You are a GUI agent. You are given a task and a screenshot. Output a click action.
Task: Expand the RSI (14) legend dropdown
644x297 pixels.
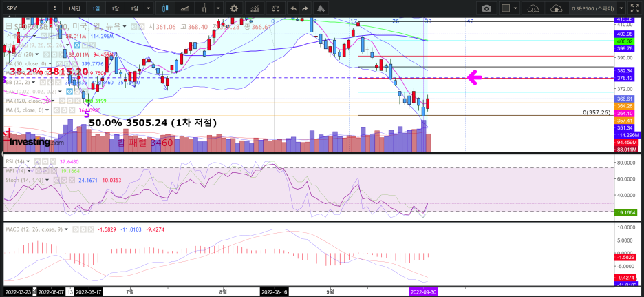point(28,162)
